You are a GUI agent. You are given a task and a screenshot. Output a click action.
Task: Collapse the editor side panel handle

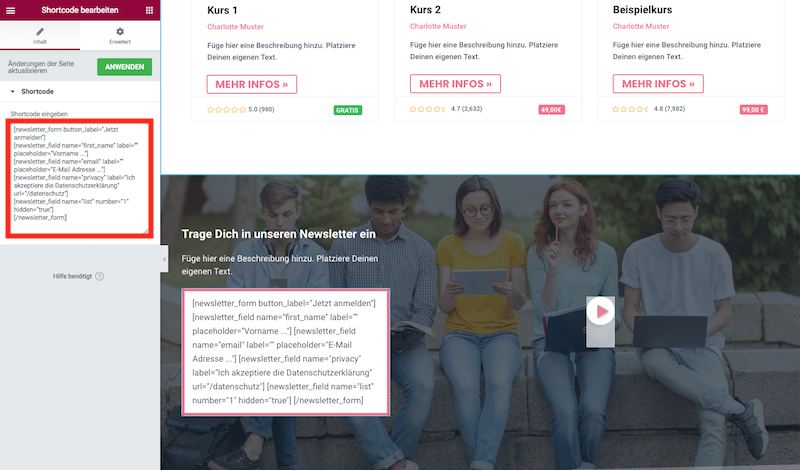164,259
